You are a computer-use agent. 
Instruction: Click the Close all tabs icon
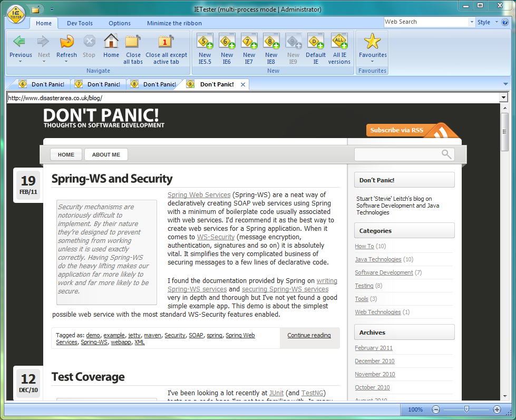pyautogui.click(x=133, y=42)
